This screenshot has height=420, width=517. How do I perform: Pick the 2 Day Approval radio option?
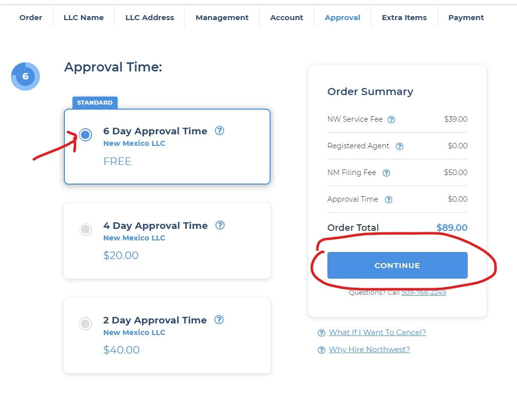(85, 323)
